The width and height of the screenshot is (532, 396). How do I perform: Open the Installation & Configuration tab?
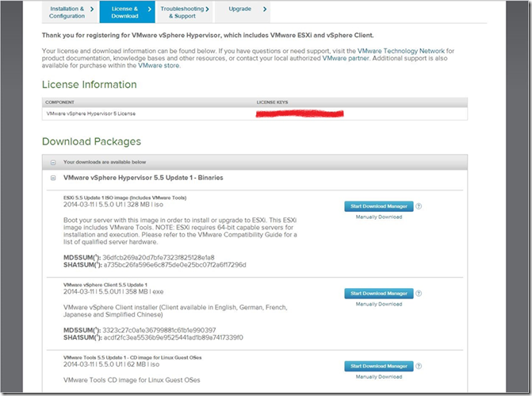point(71,12)
